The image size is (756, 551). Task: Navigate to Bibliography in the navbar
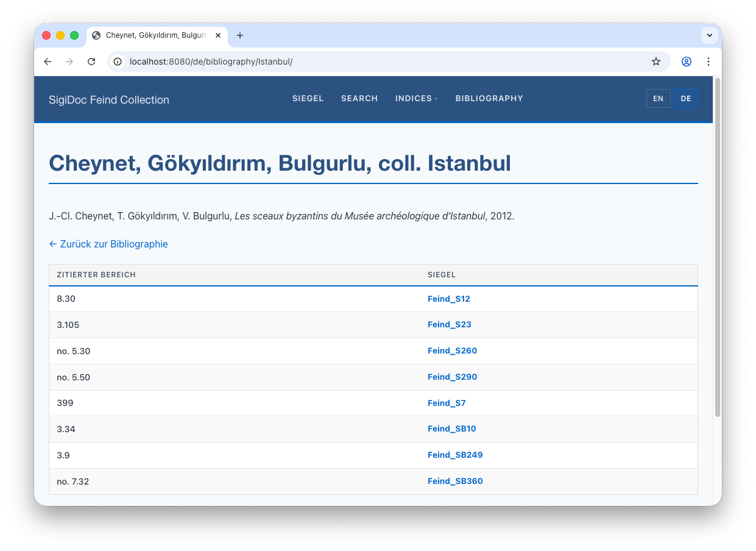pyautogui.click(x=489, y=99)
